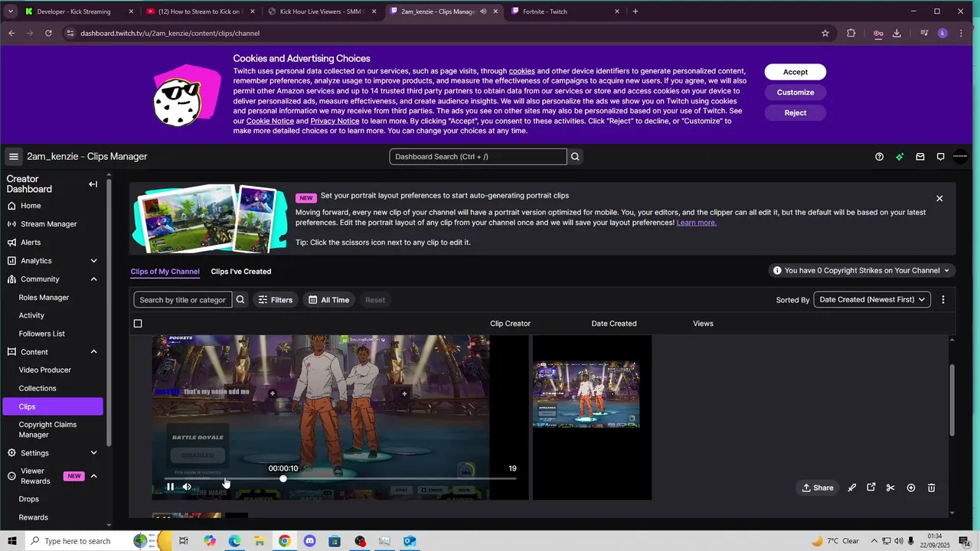The image size is (980, 551).
Task: Collapse the Content section
Action: tap(93, 352)
